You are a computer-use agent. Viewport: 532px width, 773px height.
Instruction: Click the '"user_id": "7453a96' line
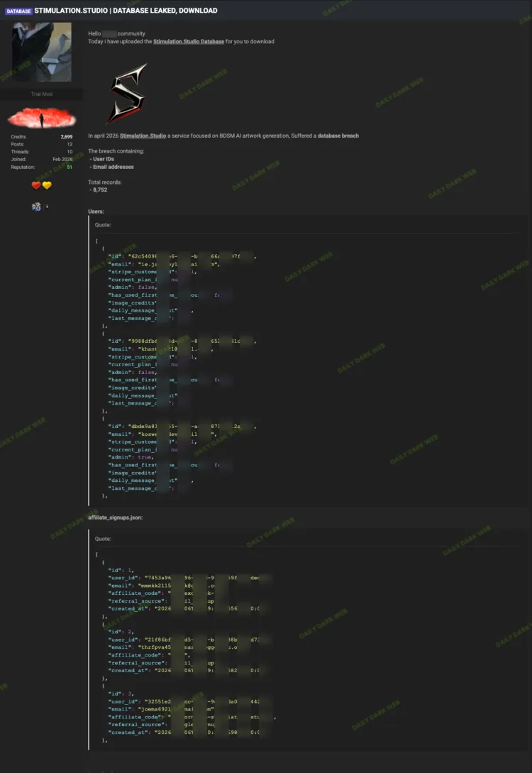[190, 578]
